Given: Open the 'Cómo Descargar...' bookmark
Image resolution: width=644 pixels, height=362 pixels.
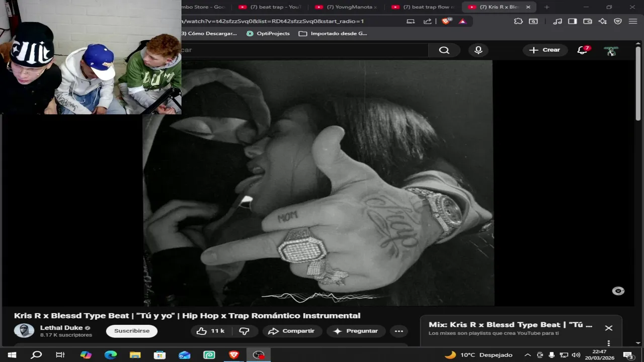Looking at the screenshot, I should (209, 33).
